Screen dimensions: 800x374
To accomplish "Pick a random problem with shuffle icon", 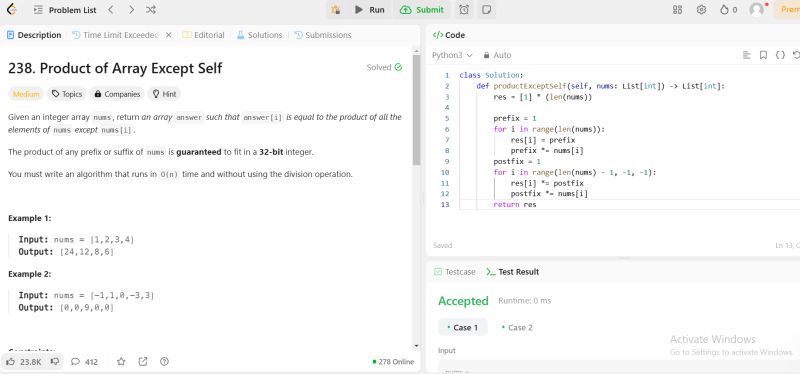I will coord(151,10).
